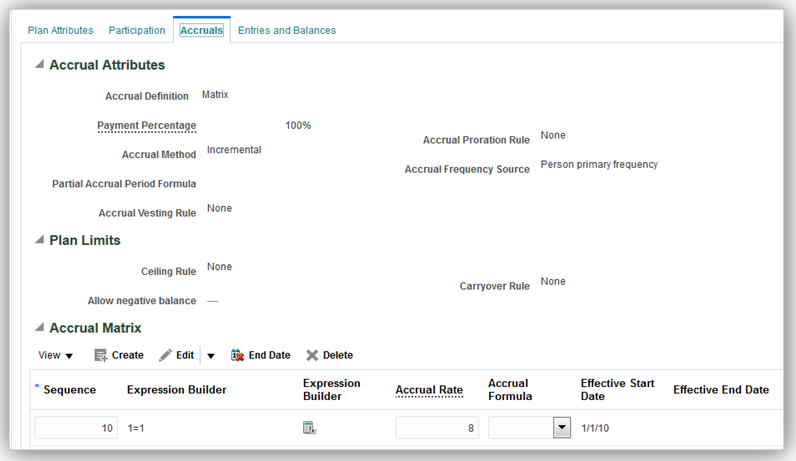Click the Create icon in Accrual Matrix toolbar
Image resolution: width=796 pixels, height=461 pixels.
pos(101,355)
